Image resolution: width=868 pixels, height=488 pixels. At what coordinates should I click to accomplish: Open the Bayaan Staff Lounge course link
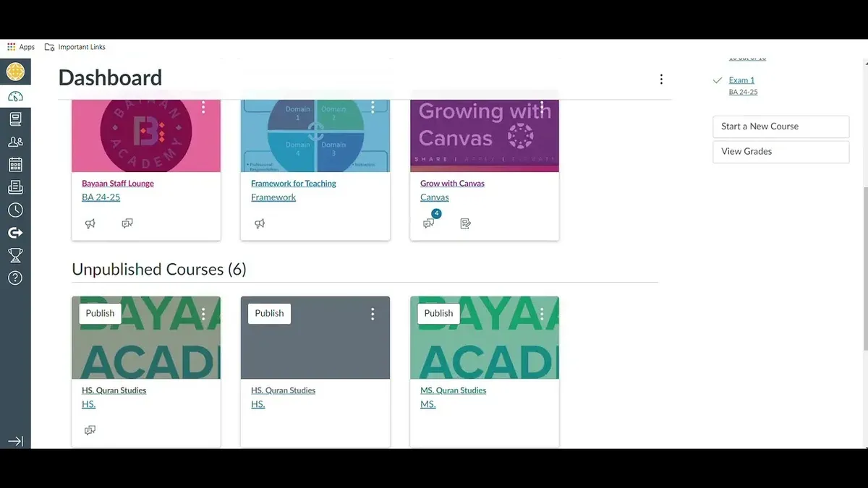click(118, 184)
